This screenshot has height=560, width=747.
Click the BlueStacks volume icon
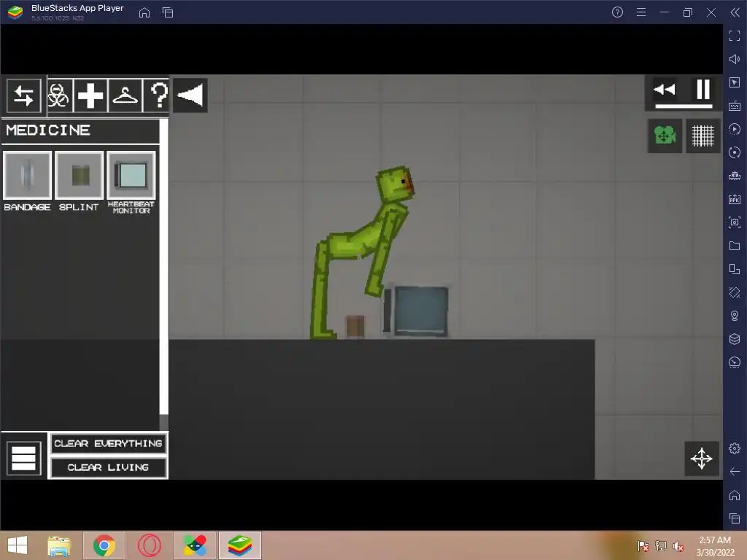click(735, 59)
